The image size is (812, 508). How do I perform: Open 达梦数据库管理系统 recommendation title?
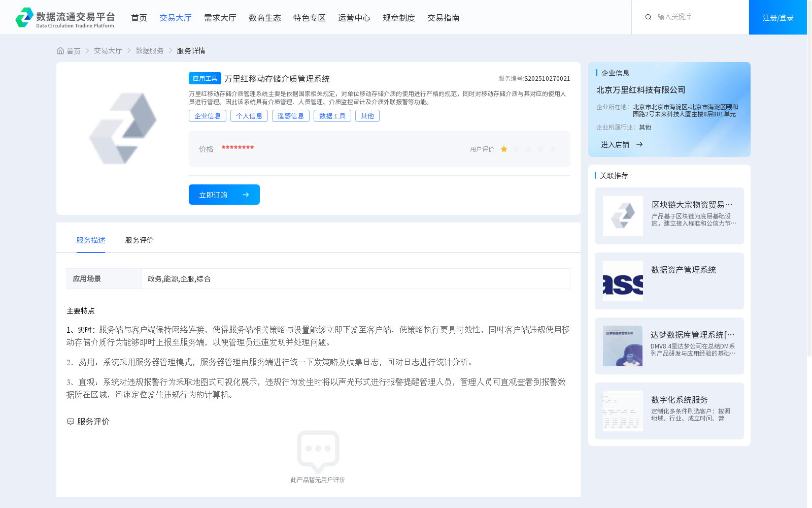tap(693, 335)
